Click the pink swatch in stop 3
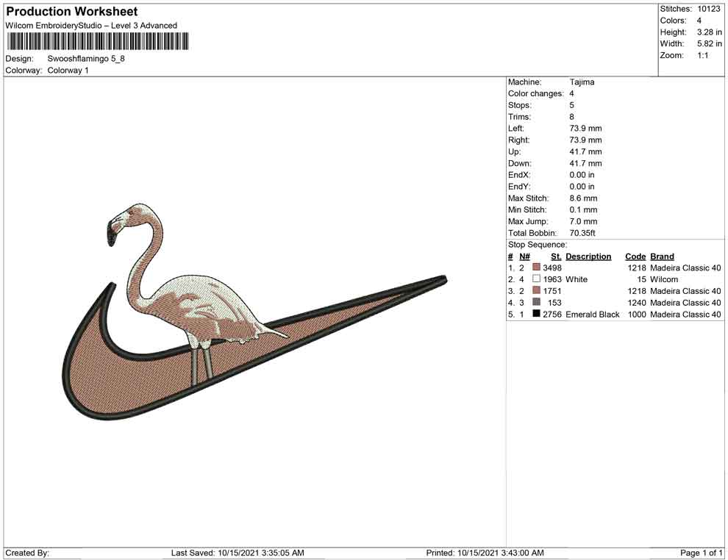This screenshot has width=728, height=560. [536, 290]
